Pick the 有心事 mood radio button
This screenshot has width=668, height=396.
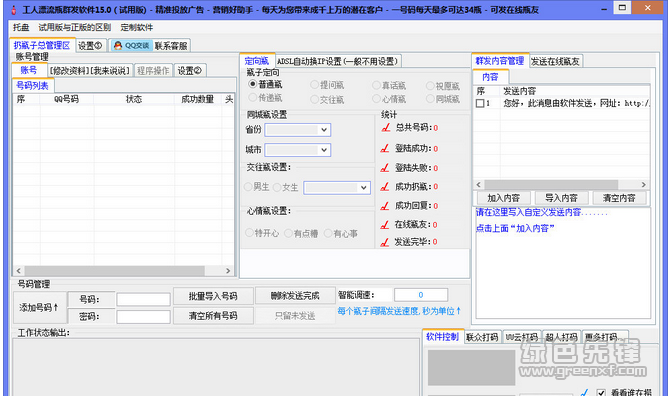328,233
